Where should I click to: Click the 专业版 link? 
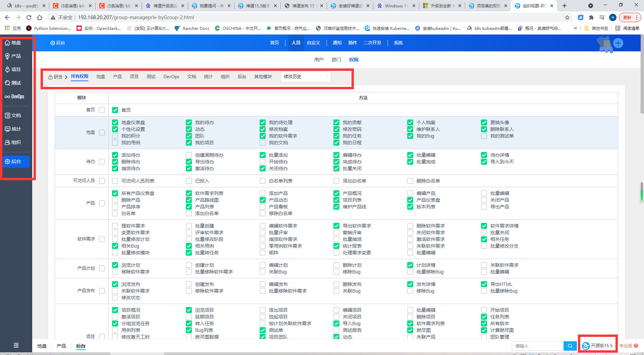click(626, 346)
